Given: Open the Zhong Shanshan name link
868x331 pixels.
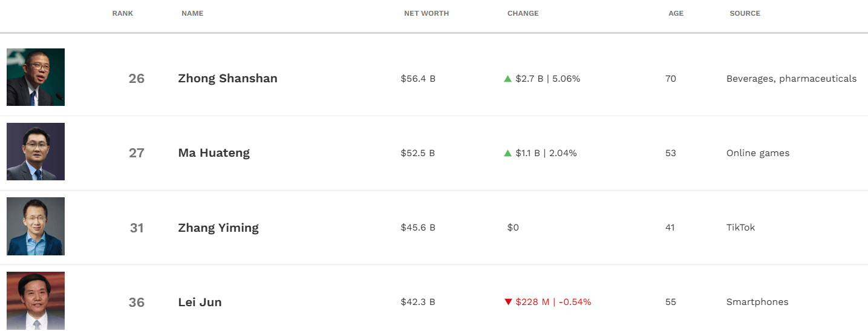Looking at the screenshot, I should [227, 79].
